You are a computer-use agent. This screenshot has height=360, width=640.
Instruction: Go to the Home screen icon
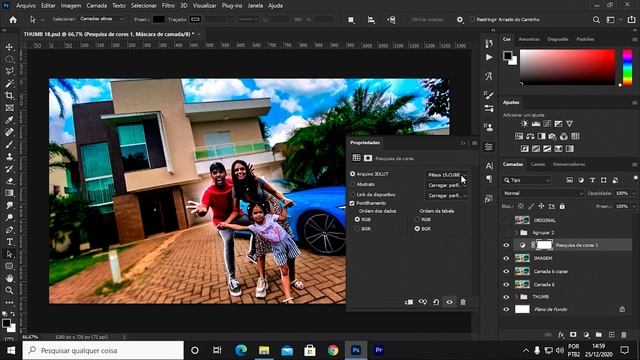click(13, 20)
